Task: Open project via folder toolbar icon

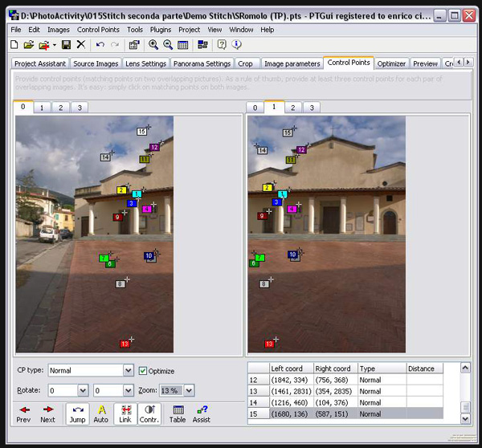Action: pos(29,45)
